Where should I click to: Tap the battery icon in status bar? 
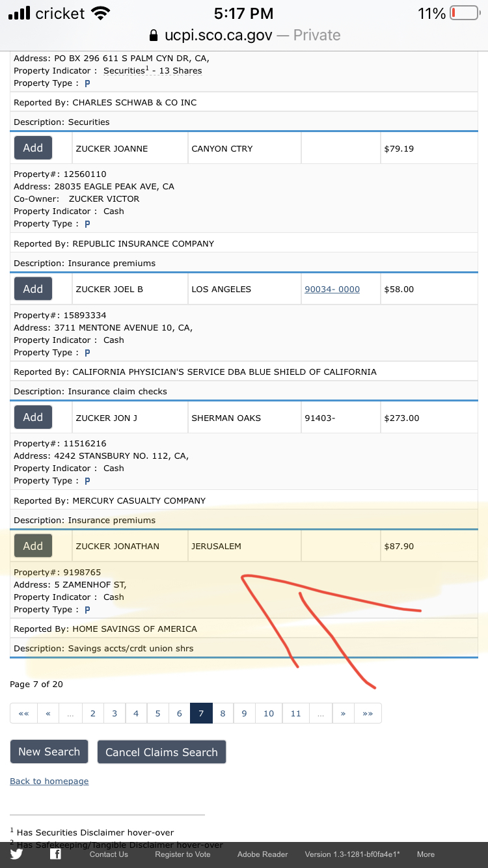464,13
